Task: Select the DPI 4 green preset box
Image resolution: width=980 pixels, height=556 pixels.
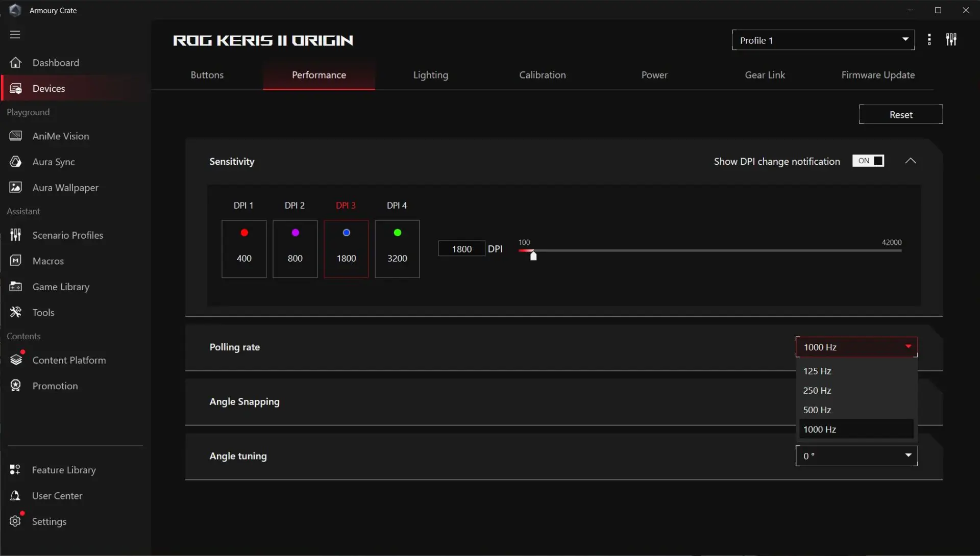Action: 397,249
